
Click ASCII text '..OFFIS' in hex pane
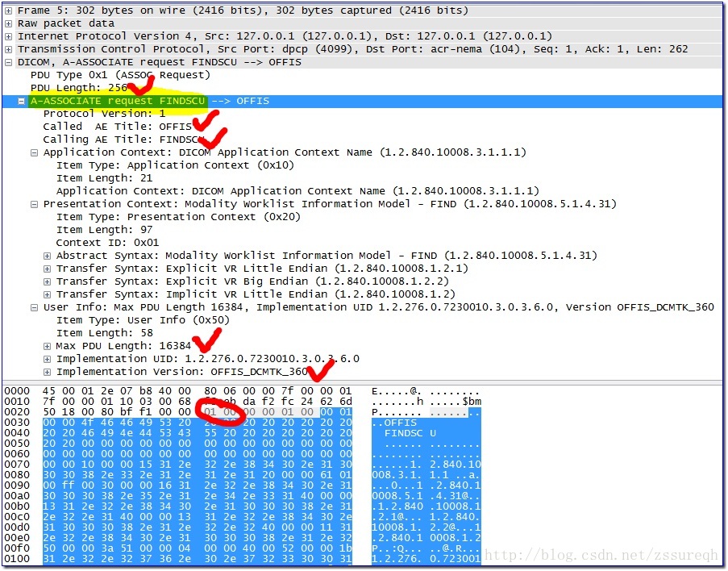tap(394, 423)
